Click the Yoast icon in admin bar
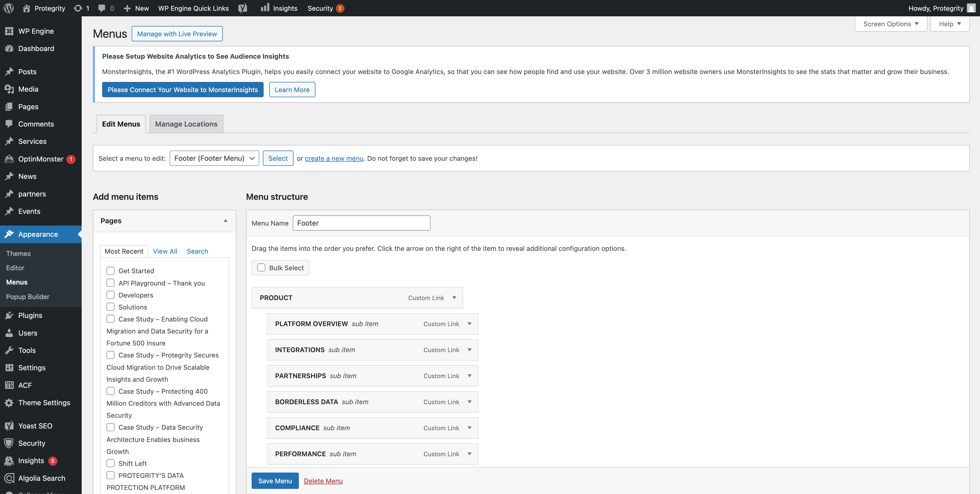 (243, 8)
